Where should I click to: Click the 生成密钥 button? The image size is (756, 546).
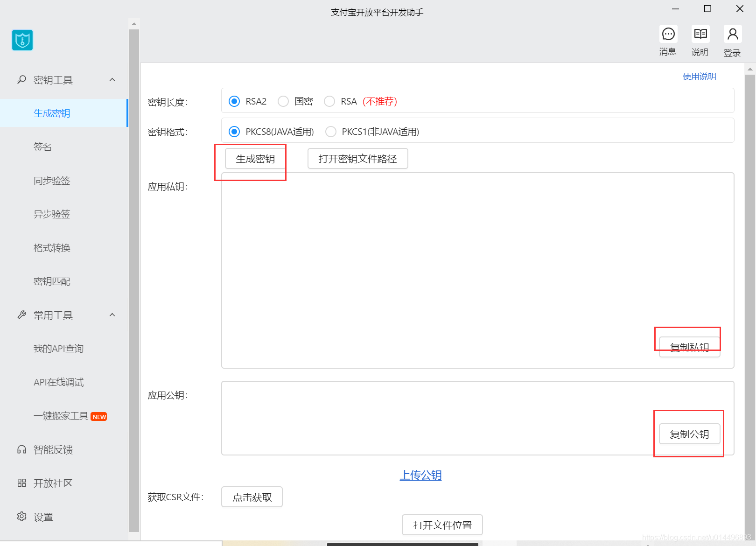(x=255, y=159)
